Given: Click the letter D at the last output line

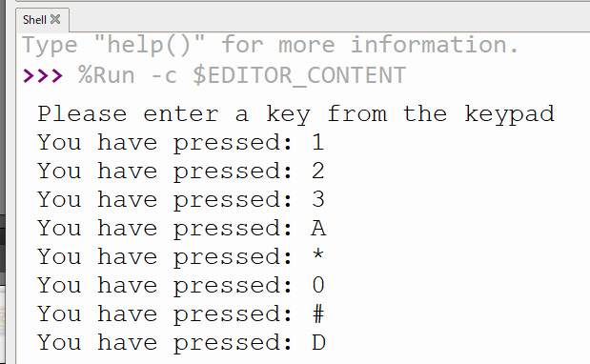Looking at the screenshot, I should [x=318, y=343].
